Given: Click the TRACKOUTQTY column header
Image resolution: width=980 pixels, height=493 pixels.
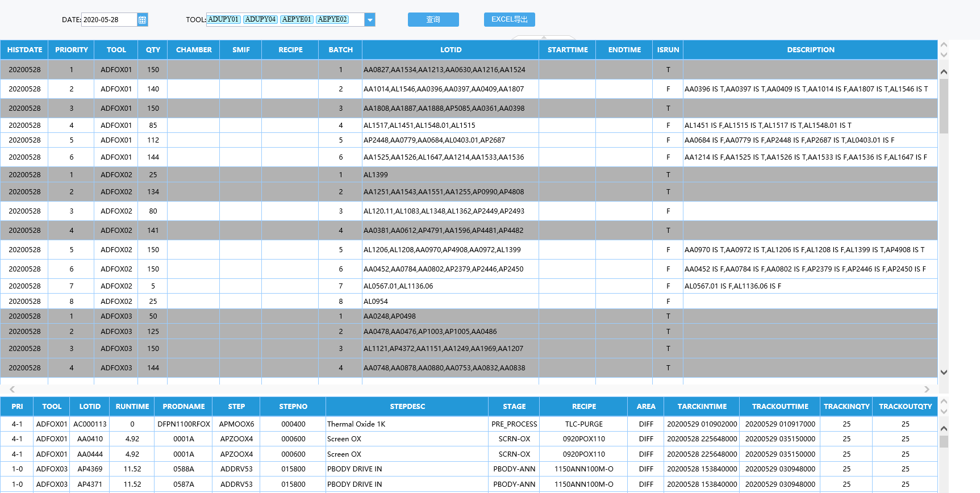Looking at the screenshot, I should coord(905,407).
